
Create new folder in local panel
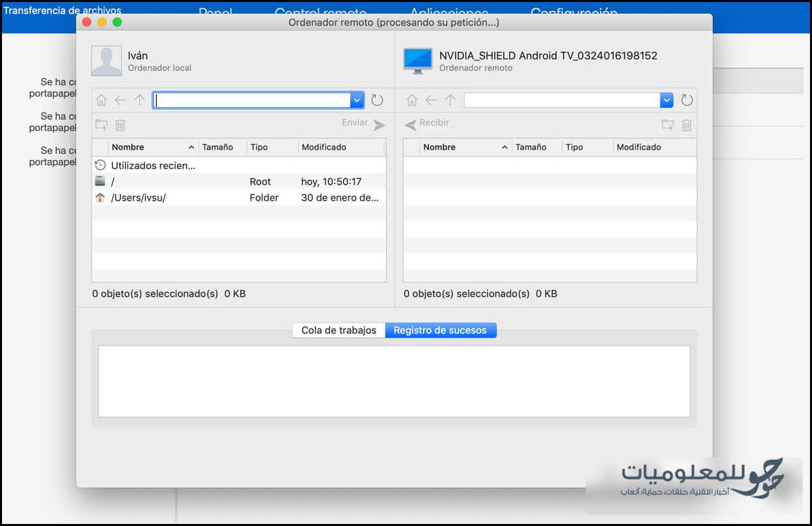tap(102, 125)
